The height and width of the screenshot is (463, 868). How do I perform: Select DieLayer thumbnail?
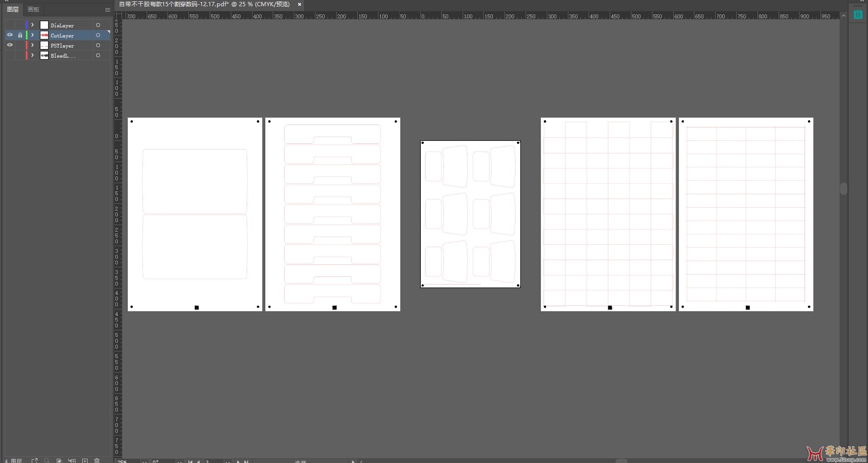coord(44,25)
